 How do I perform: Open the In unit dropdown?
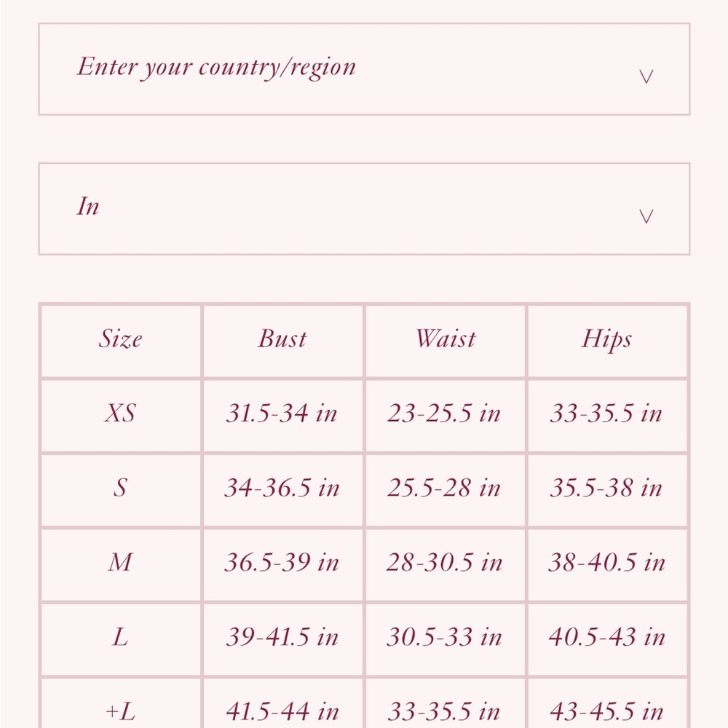pos(364,209)
